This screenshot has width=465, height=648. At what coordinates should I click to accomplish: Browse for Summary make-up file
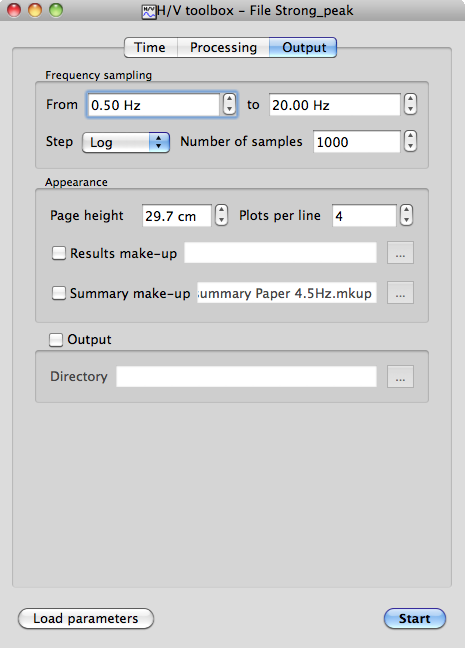(400, 293)
